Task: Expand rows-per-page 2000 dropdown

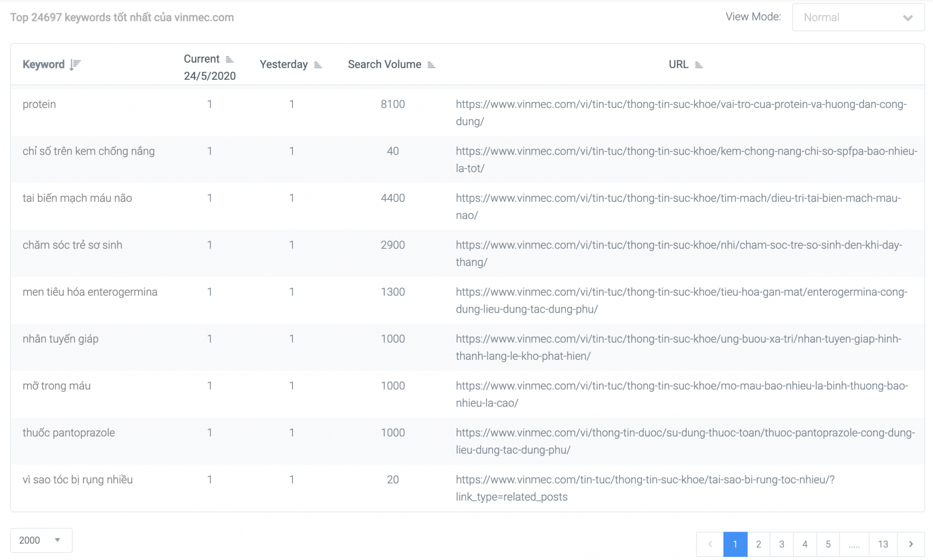Action: (x=41, y=540)
